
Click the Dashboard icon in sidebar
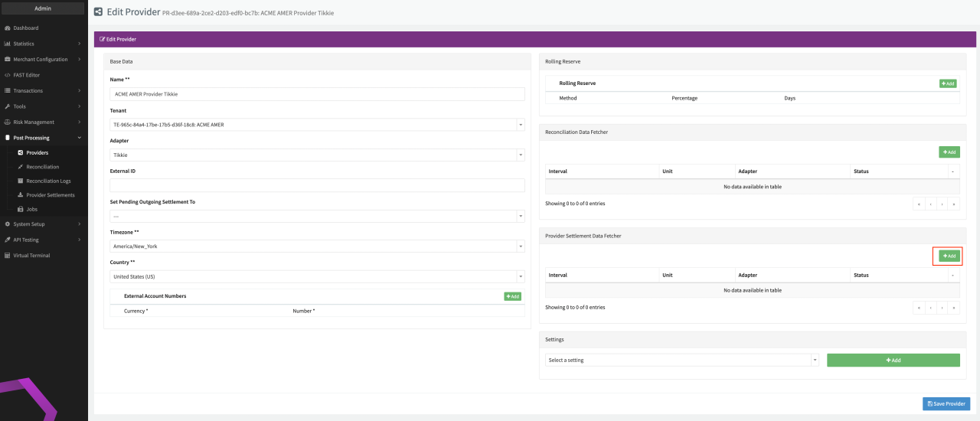point(8,28)
